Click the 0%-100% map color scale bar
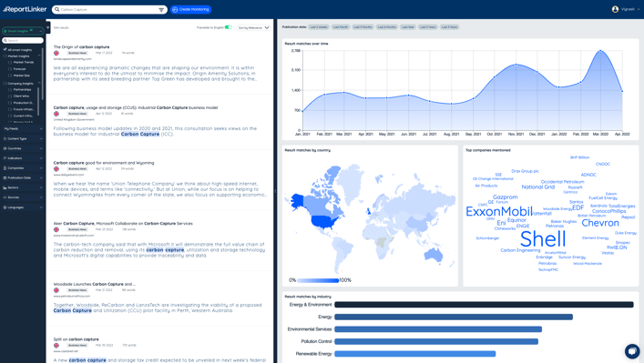This screenshot has height=363, width=644. (x=318, y=280)
